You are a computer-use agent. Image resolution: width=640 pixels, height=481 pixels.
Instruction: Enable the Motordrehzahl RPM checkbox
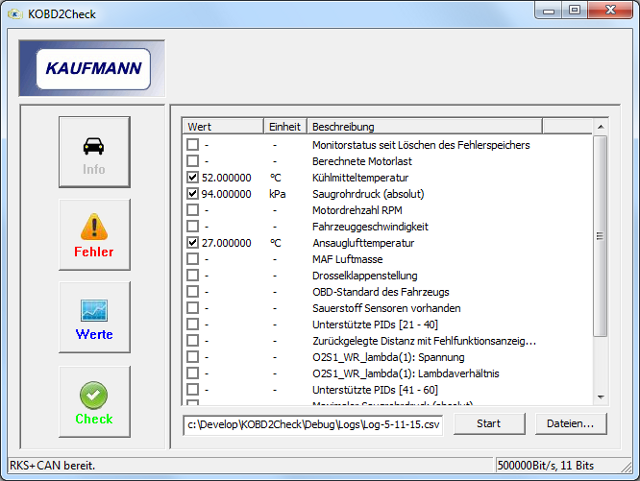click(192, 210)
